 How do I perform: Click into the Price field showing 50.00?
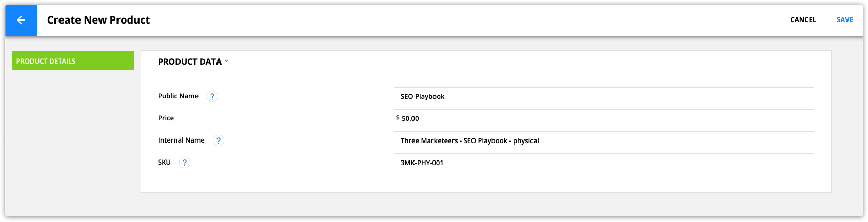pos(604,118)
